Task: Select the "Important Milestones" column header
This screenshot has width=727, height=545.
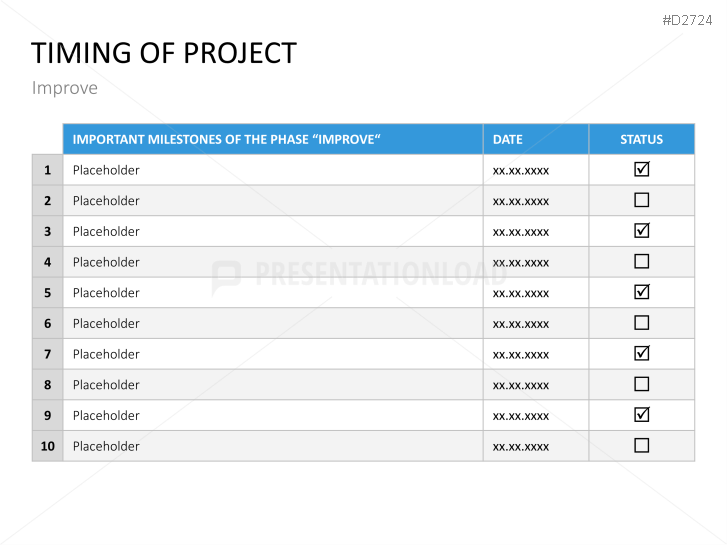Action: [x=227, y=140]
